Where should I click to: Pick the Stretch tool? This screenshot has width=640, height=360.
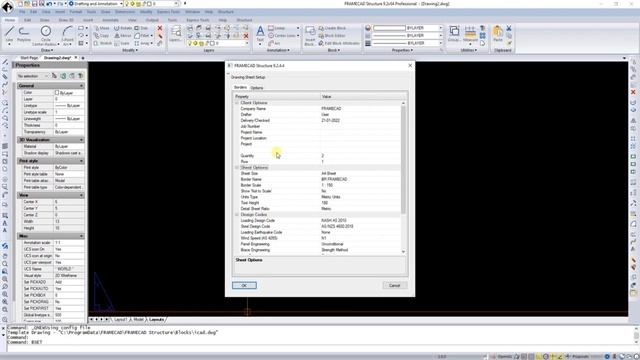102,43
